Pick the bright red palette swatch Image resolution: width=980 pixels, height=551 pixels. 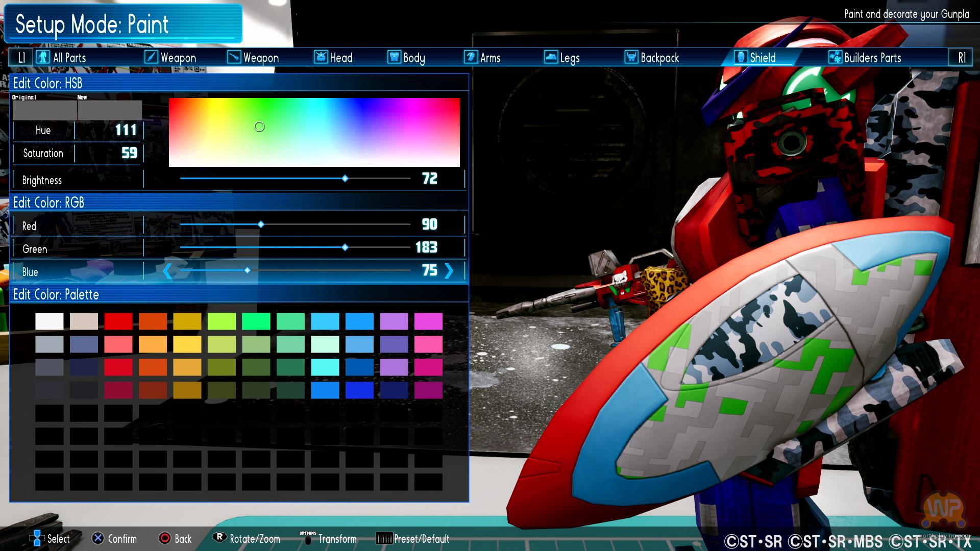(x=118, y=321)
